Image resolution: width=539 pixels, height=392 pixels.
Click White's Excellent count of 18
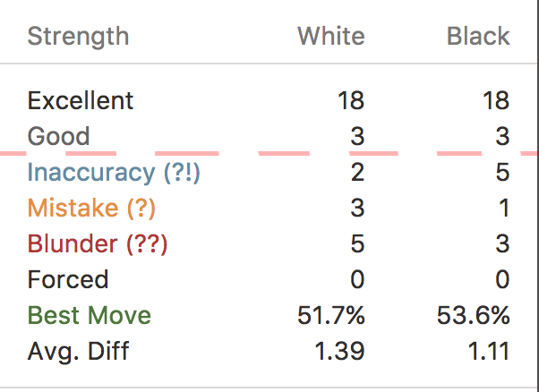(x=351, y=100)
